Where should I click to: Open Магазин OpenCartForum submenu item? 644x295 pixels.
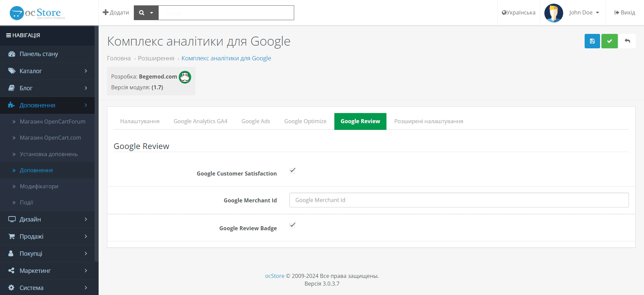(x=47, y=121)
